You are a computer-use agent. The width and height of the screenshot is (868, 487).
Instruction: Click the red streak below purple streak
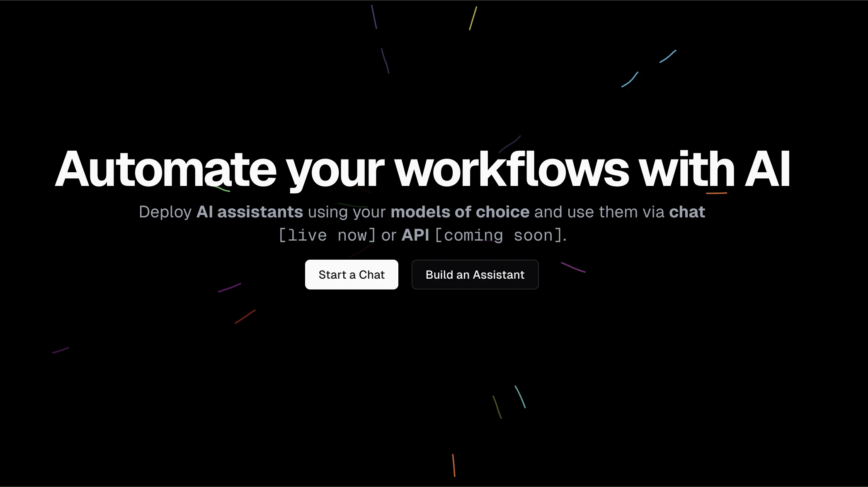coord(245,316)
